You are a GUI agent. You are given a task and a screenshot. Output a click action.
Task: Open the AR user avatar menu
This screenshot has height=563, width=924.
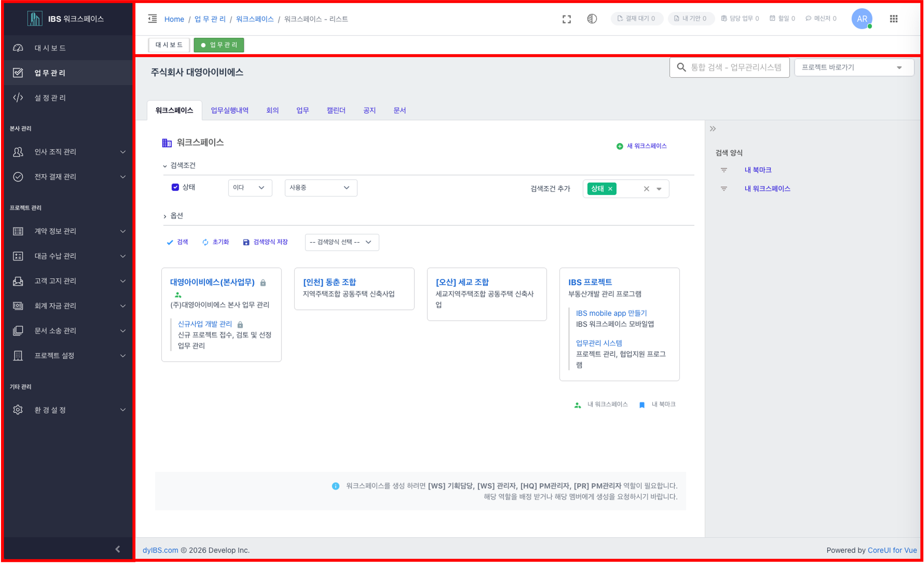coord(862,19)
